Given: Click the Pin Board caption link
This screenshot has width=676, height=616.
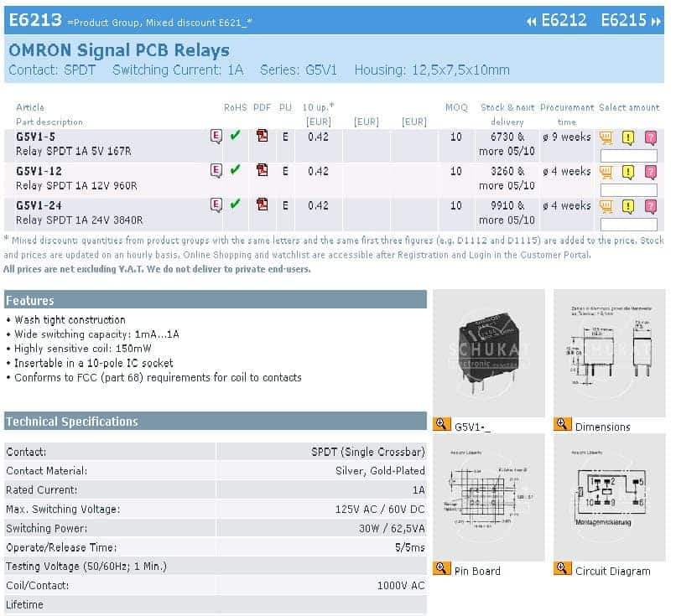Looking at the screenshot, I should 477,572.
